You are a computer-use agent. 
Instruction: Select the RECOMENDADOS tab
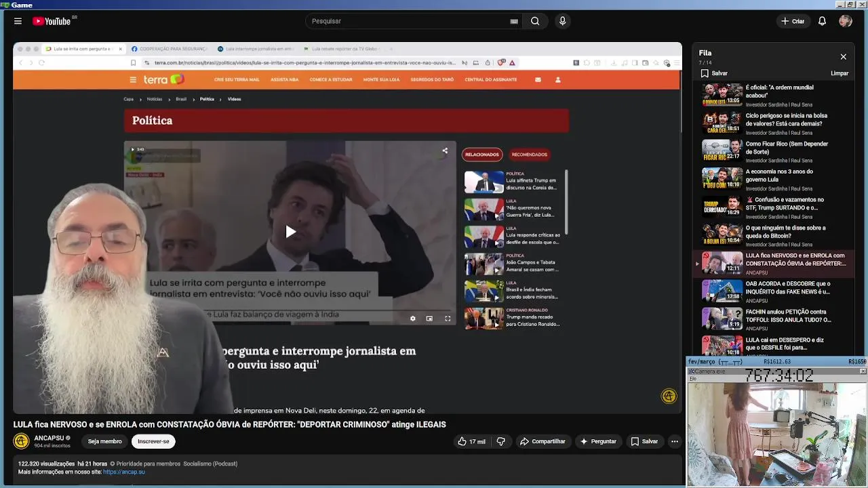[x=529, y=155]
